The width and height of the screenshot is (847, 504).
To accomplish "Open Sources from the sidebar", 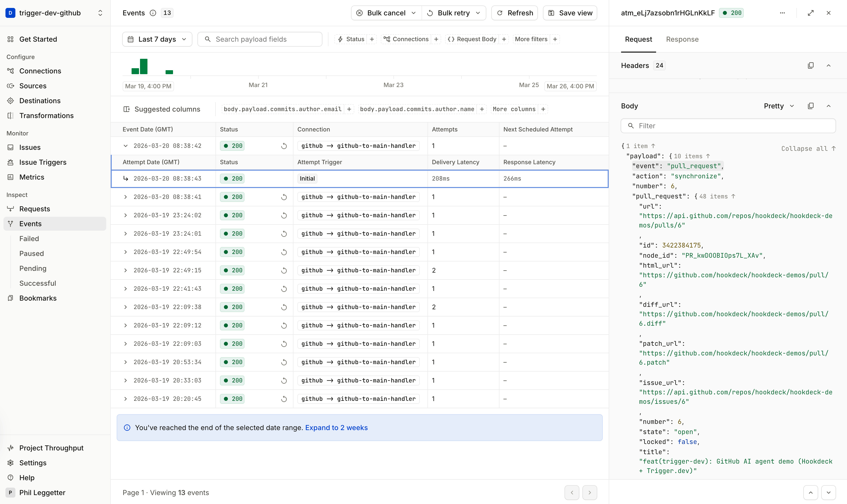I will click(33, 86).
